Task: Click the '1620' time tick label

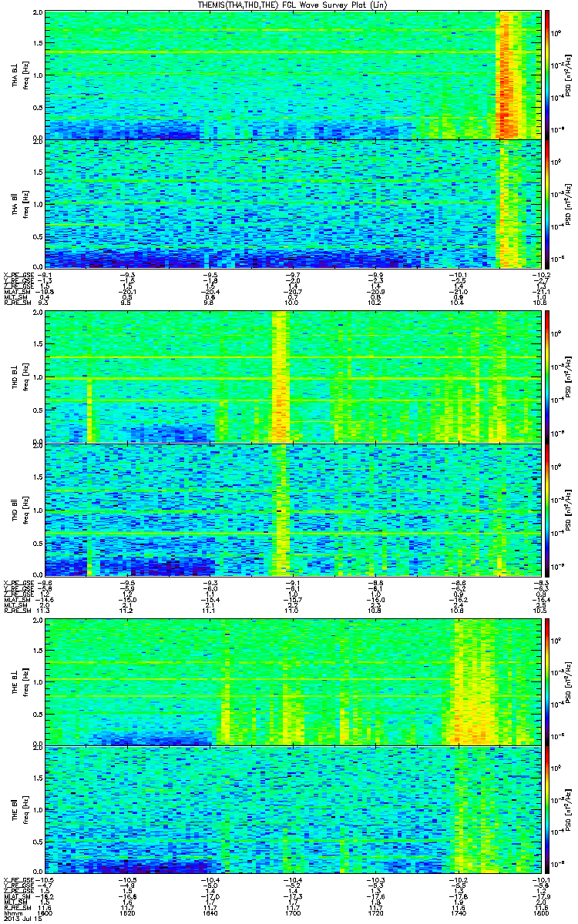Action: click(x=128, y=913)
